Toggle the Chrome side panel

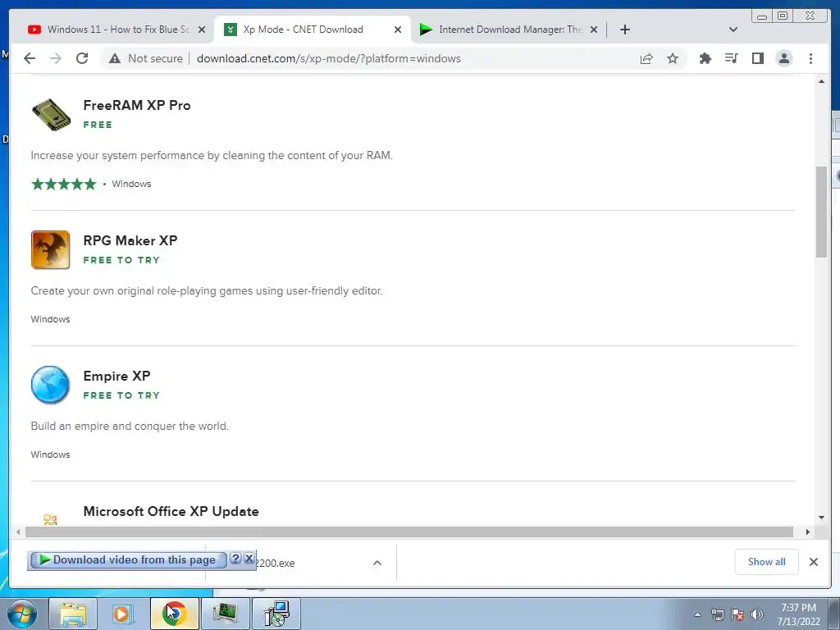click(757, 58)
